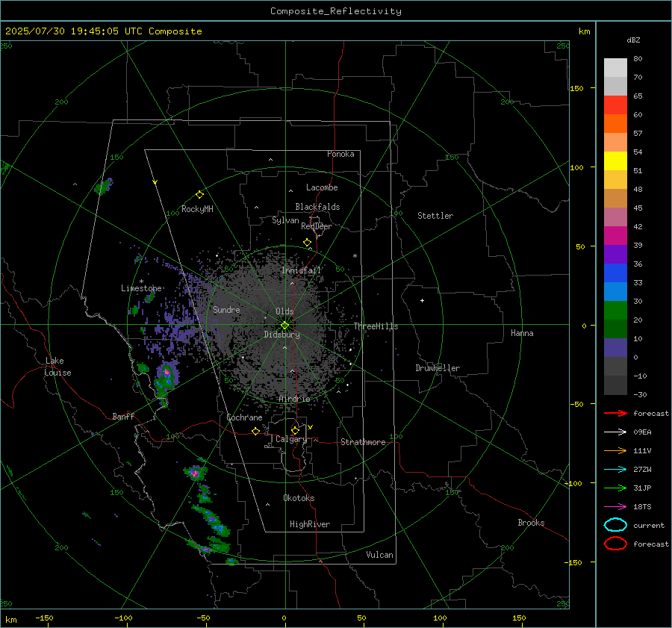Click the yellow diamond marker below Cochrane
The image size is (672, 628).
[255, 432]
